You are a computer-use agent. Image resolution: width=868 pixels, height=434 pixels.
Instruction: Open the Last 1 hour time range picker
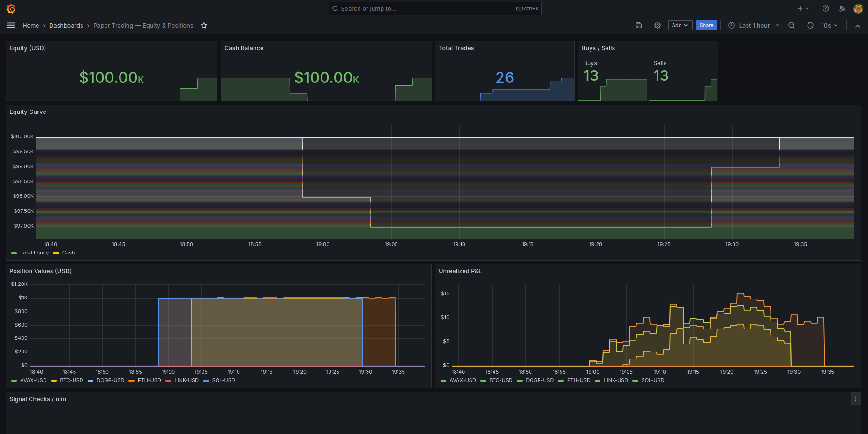point(753,25)
